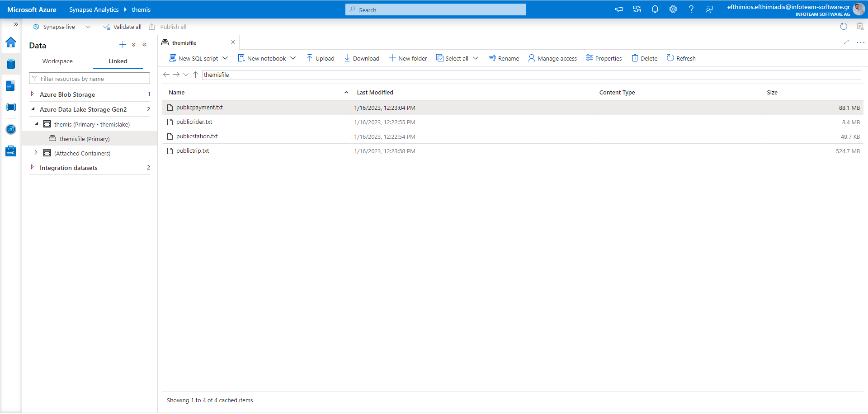Screen dimensions: 868x414
Task: Open the Home hub in the left sidebar
Action: click(11, 42)
